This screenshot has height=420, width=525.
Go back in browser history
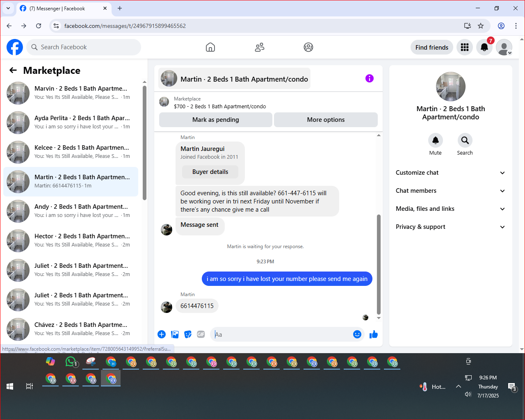(9, 26)
